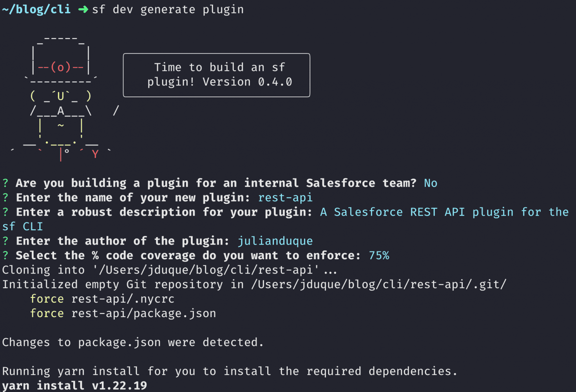576x392 pixels.
Task: Click the question mark before the code coverage prompt
Action: [5, 256]
